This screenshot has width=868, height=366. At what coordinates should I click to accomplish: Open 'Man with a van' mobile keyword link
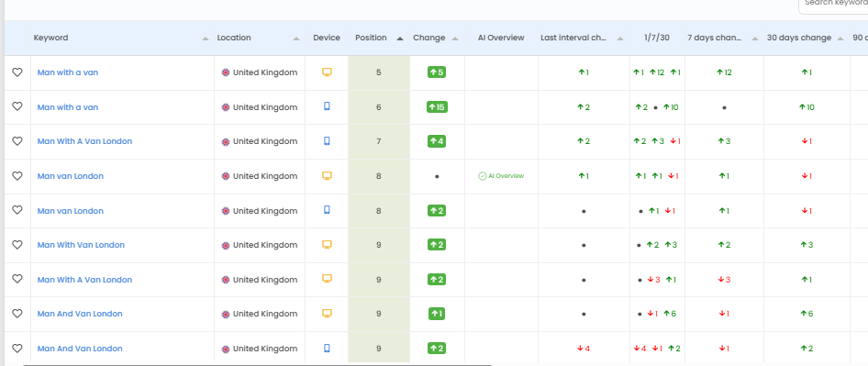pyautogui.click(x=68, y=107)
